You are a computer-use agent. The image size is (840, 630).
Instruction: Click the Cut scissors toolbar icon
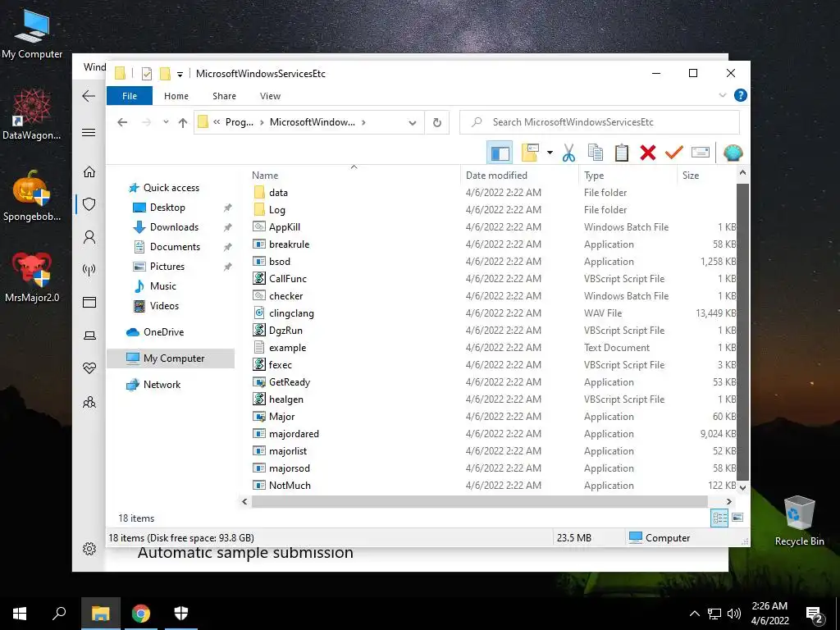(x=568, y=153)
